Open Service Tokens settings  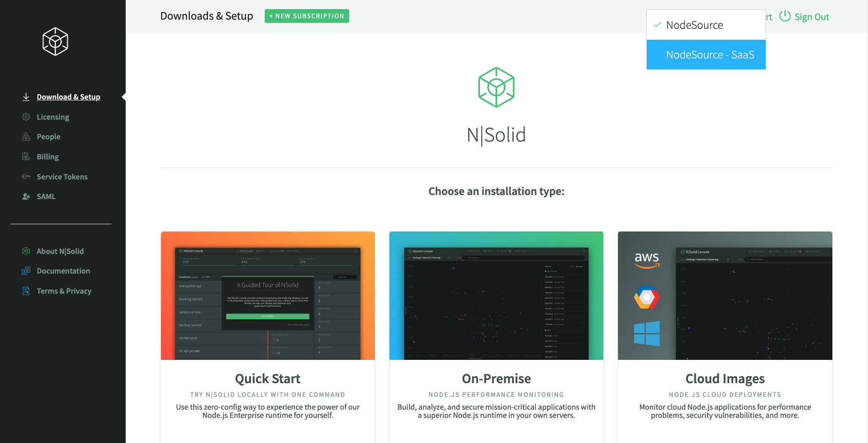tap(62, 177)
